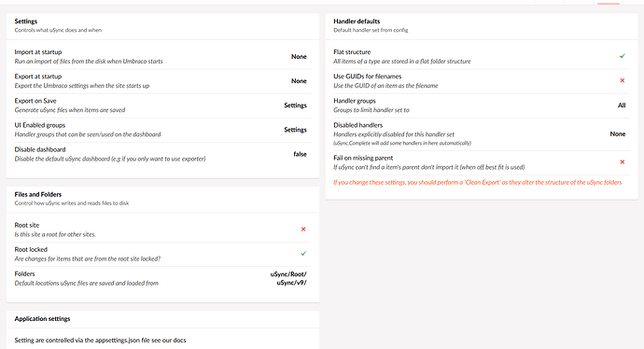644x349 pixels.
Task: Click the green check for Root locked
Action: 303,253
